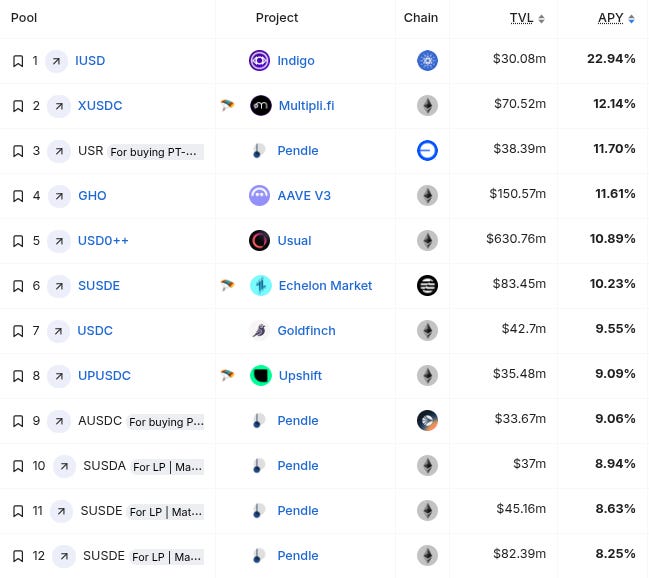Open external arrow for AUSDC pool
Viewport: 649px width, 578px height.
tap(59, 421)
